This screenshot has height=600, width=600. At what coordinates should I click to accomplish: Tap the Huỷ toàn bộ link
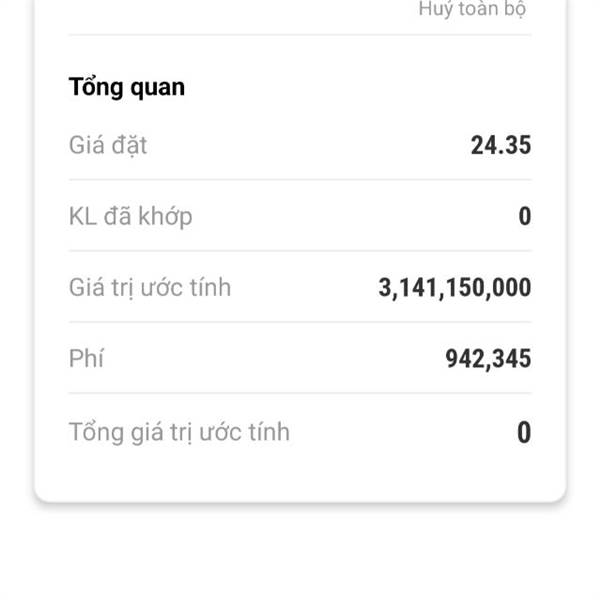click(x=472, y=10)
